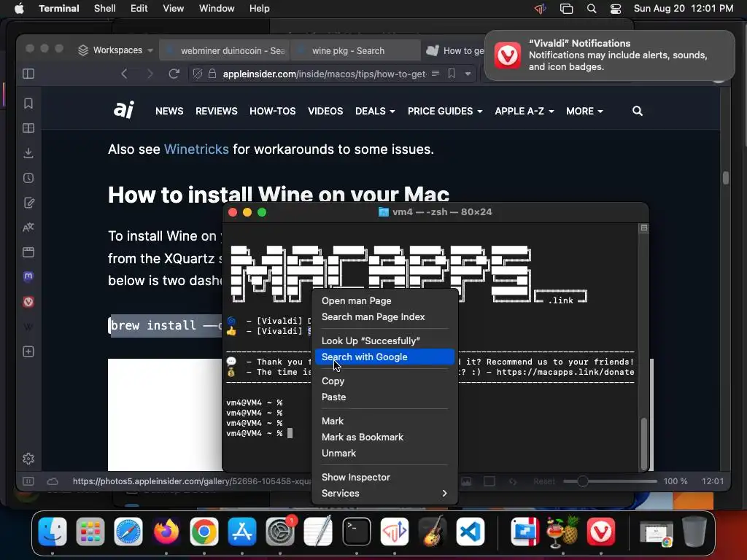This screenshot has height=560, width=747.
Task: Toggle reader view in address bar
Action: (x=436, y=74)
